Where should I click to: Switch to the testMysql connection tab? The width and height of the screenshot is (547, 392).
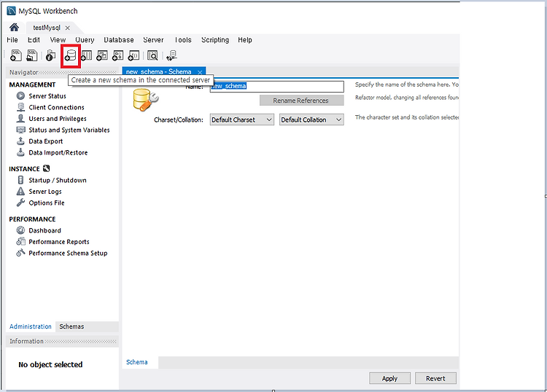pyautogui.click(x=47, y=28)
